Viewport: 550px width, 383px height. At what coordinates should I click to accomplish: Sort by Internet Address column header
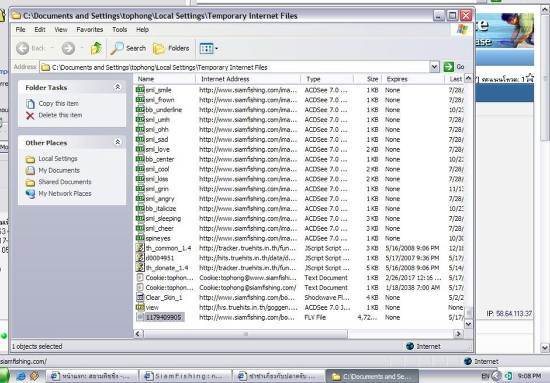point(248,79)
